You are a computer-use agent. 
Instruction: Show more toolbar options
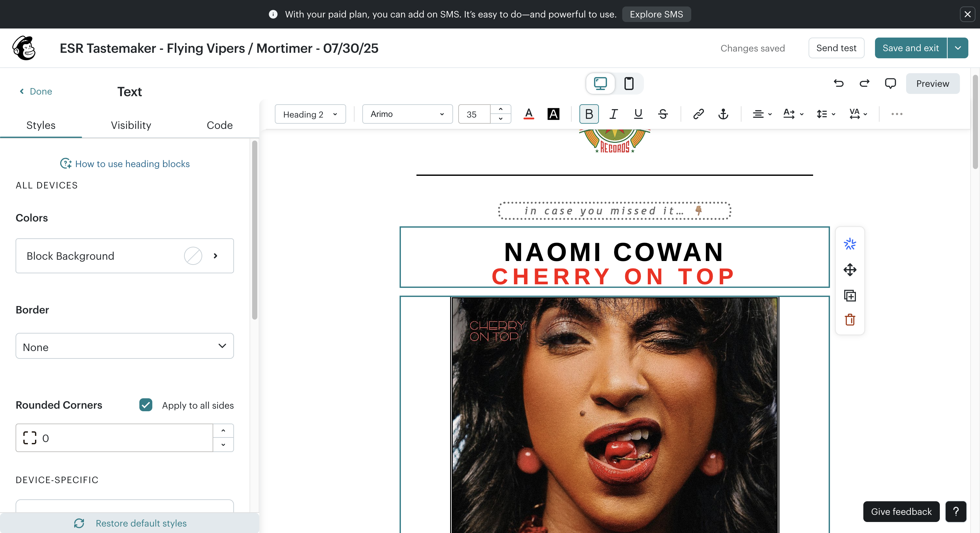click(897, 114)
